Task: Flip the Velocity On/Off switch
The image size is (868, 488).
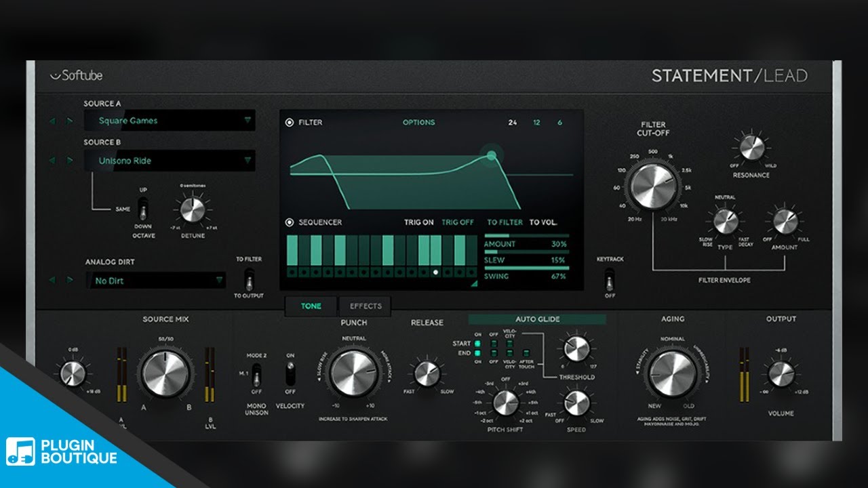Action: [291, 373]
